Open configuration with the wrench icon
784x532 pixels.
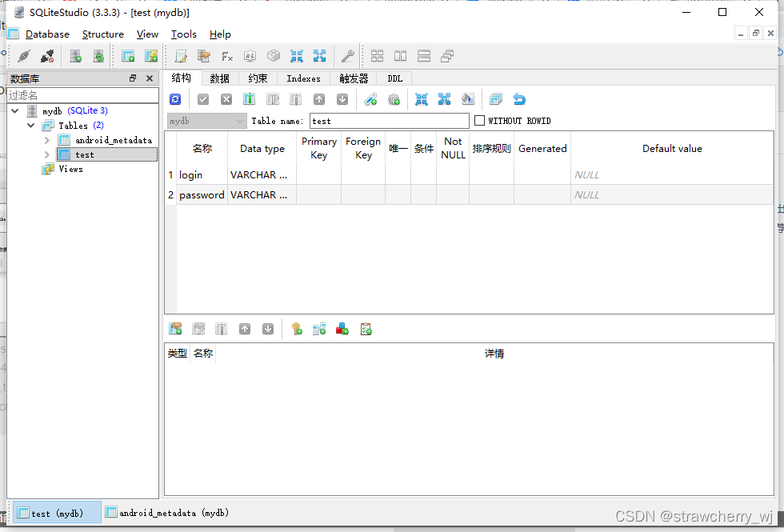(x=347, y=56)
